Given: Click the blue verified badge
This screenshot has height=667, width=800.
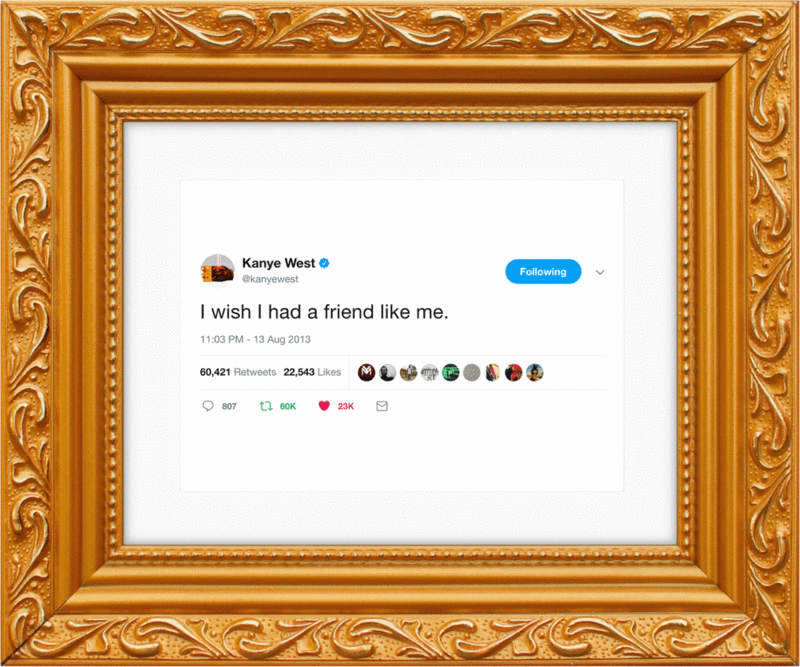Looking at the screenshot, I should (324, 263).
